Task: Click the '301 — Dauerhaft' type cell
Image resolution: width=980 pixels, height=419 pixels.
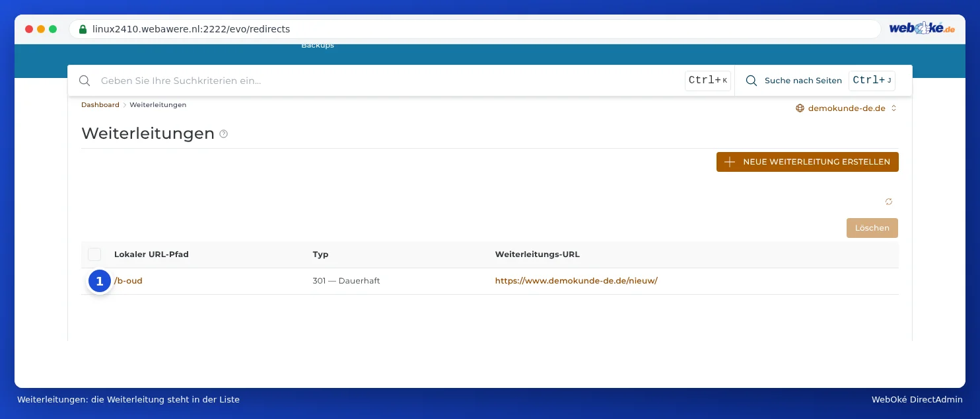Action: [346, 281]
